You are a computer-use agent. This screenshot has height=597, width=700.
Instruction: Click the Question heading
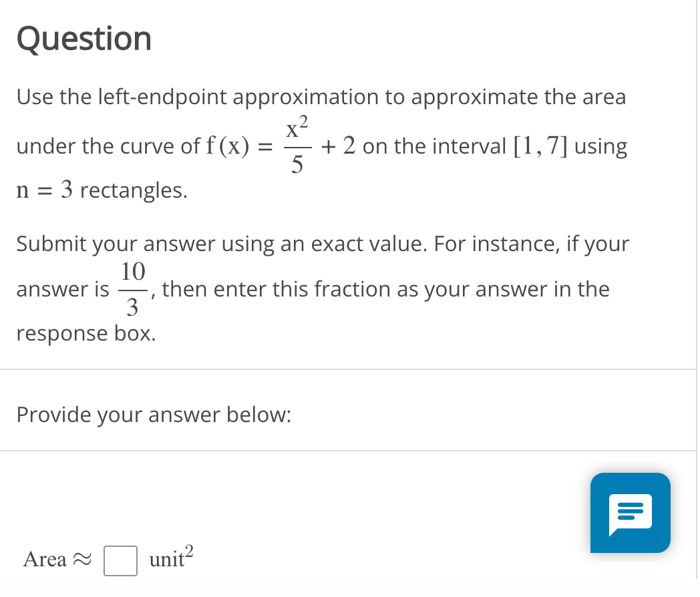(x=83, y=39)
